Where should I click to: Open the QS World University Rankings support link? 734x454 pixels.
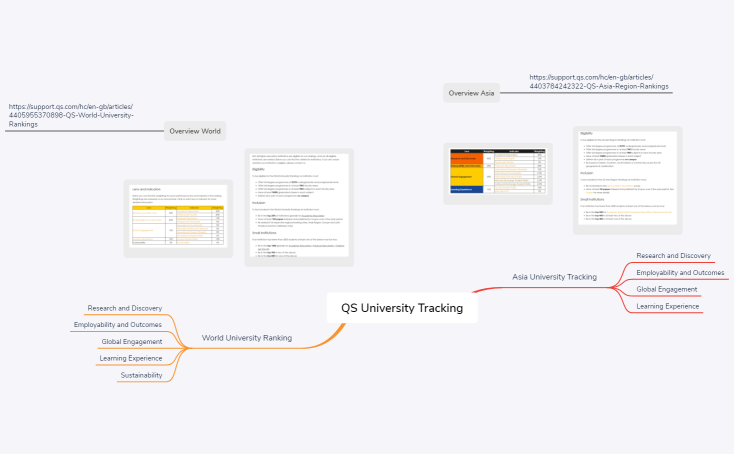tap(71, 115)
